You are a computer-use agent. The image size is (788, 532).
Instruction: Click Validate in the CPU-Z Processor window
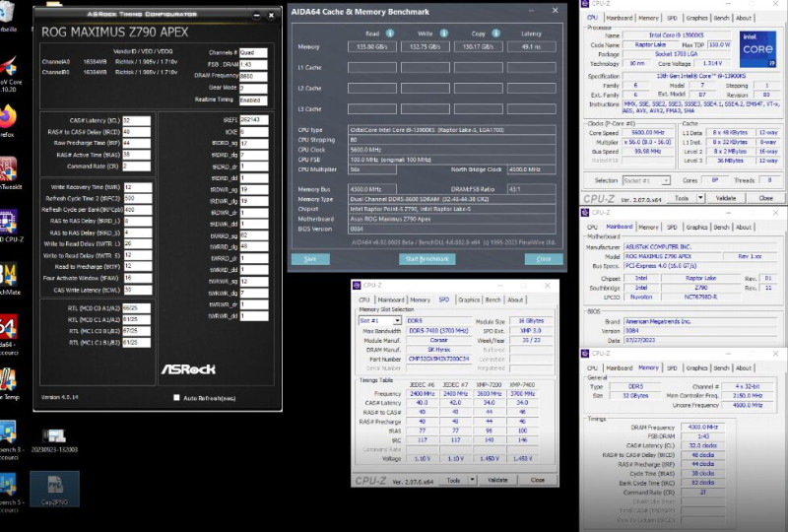pyautogui.click(x=726, y=198)
